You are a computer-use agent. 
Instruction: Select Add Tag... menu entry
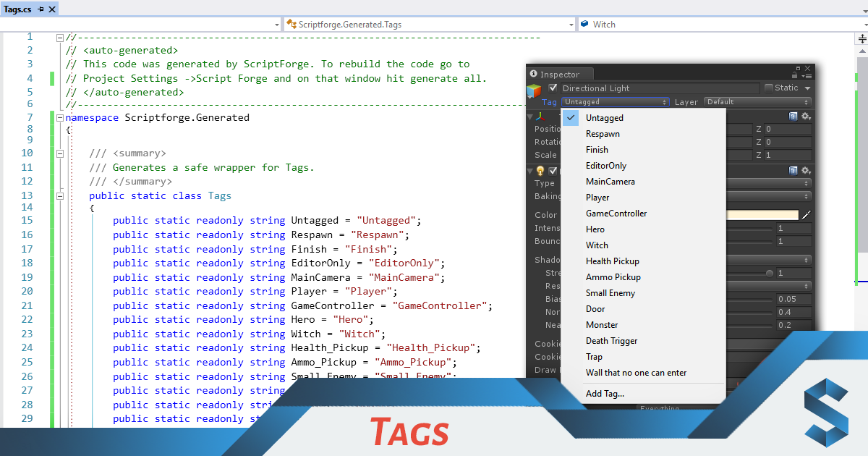643,394
